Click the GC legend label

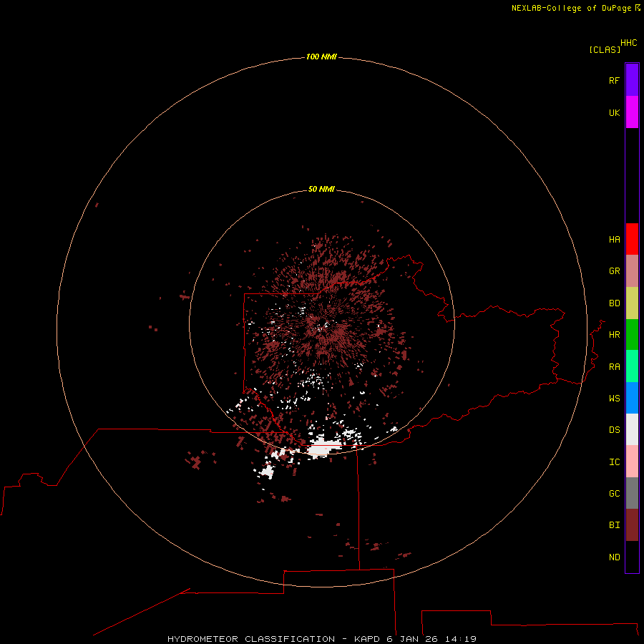(x=614, y=493)
